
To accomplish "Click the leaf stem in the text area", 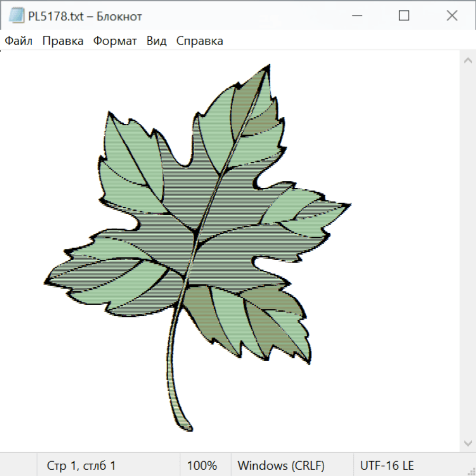I will coord(174,370).
